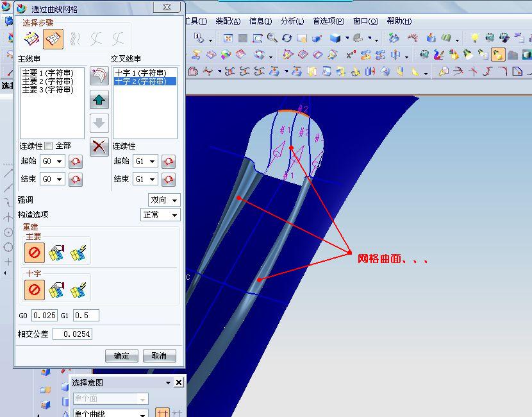The width and height of the screenshot is (532, 417).
Task: Open the 窗口(O) menu
Action: click(366, 21)
